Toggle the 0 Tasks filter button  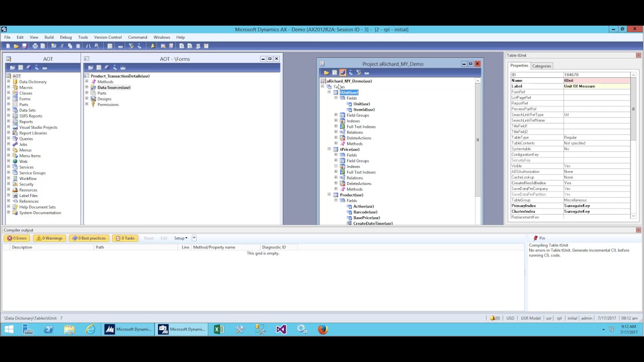pyautogui.click(x=125, y=238)
